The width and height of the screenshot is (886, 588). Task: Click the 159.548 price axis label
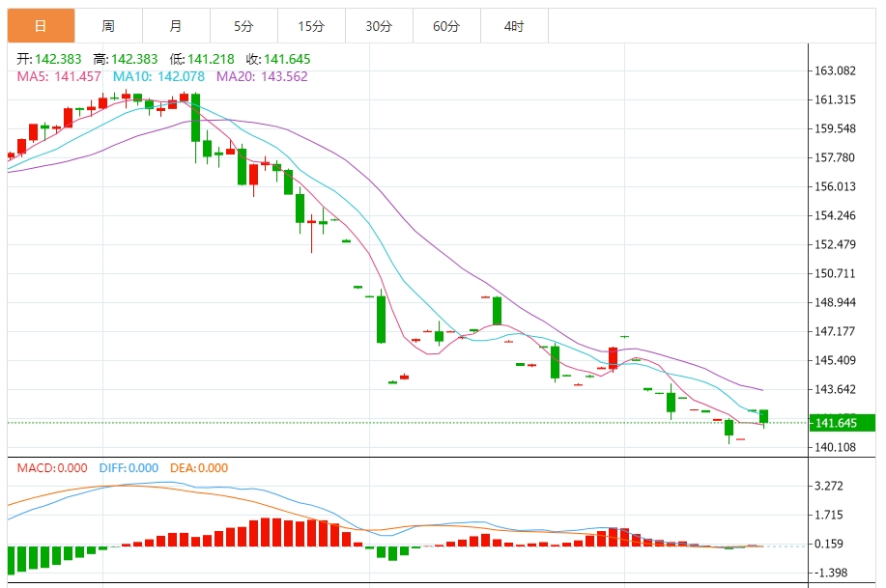[x=835, y=128]
